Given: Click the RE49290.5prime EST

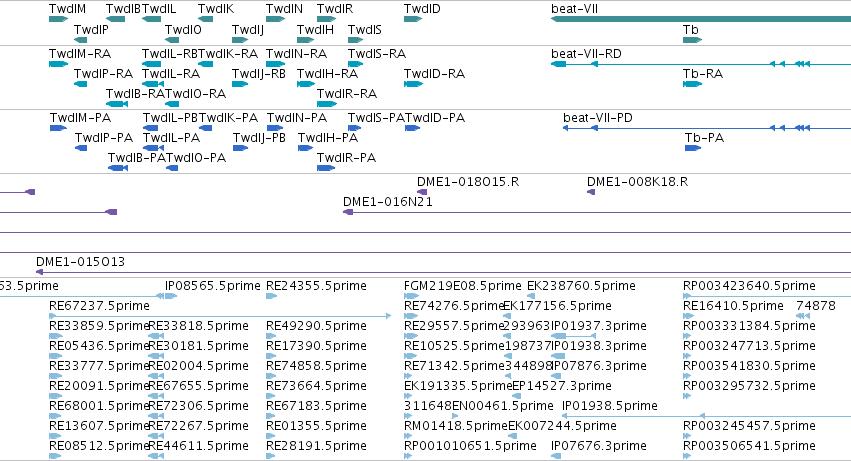Looking at the screenshot, I should pyautogui.click(x=271, y=336).
